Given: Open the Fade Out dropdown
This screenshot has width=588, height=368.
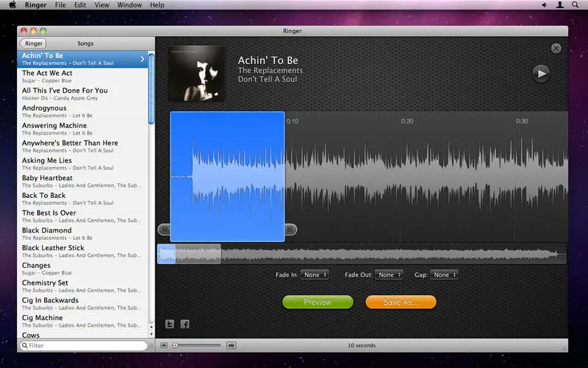Looking at the screenshot, I should click(389, 275).
